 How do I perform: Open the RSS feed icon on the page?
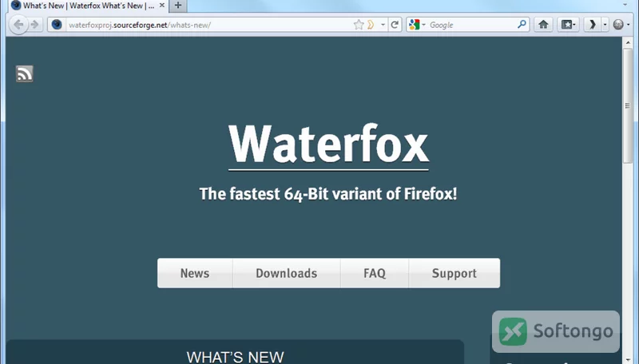click(x=25, y=73)
